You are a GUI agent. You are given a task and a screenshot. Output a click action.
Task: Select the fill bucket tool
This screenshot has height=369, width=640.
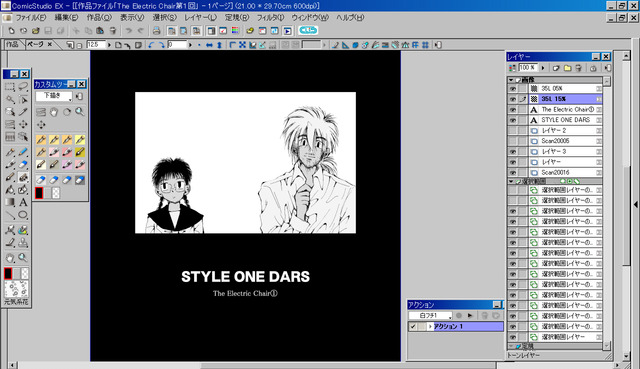pyautogui.click(x=10, y=189)
